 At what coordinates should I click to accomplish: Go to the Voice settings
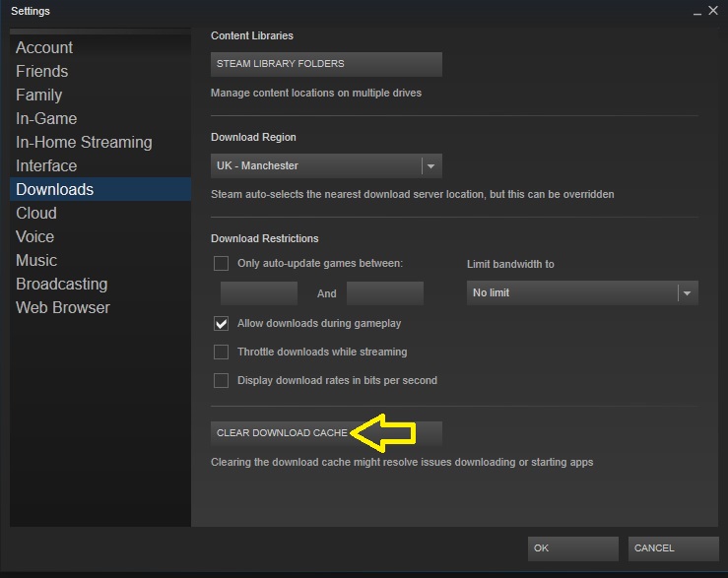pos(100,236)
